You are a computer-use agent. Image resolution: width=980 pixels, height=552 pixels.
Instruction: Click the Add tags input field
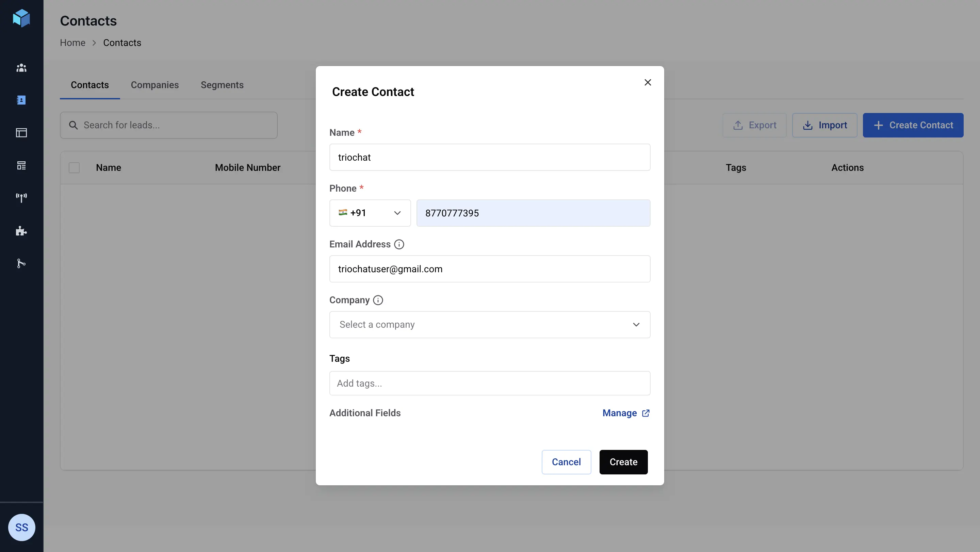click(x=490, y=383)
